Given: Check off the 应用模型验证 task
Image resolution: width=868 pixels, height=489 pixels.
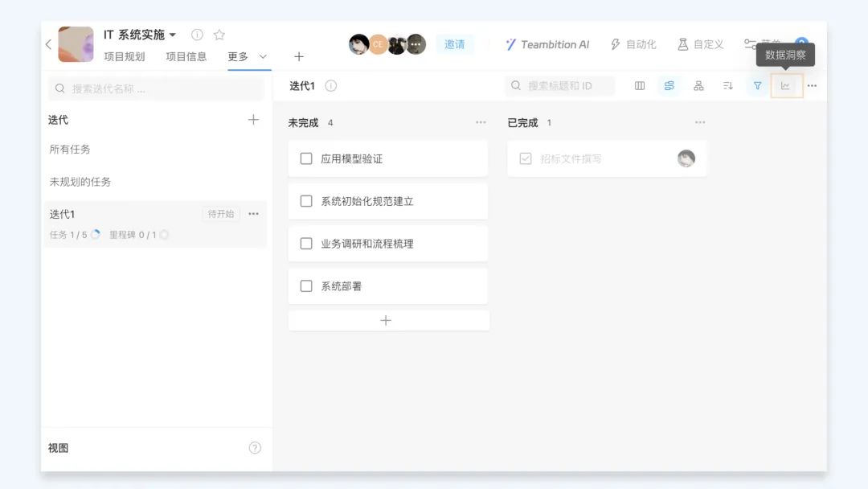Looking at the screenshot, I should pyautogui.click(x=306, y=159).
